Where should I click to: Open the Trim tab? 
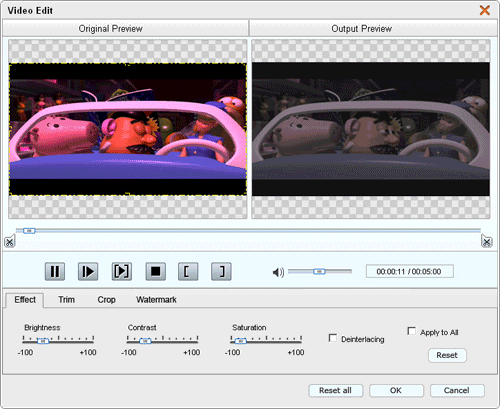pos(67,300)
